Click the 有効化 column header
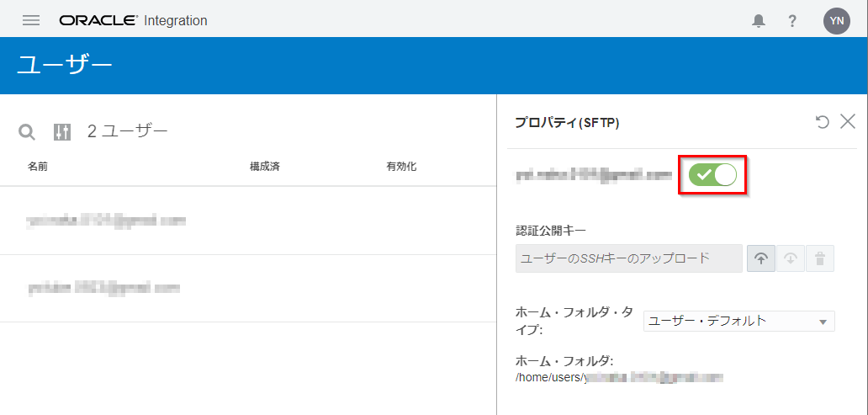 [401, 167]
